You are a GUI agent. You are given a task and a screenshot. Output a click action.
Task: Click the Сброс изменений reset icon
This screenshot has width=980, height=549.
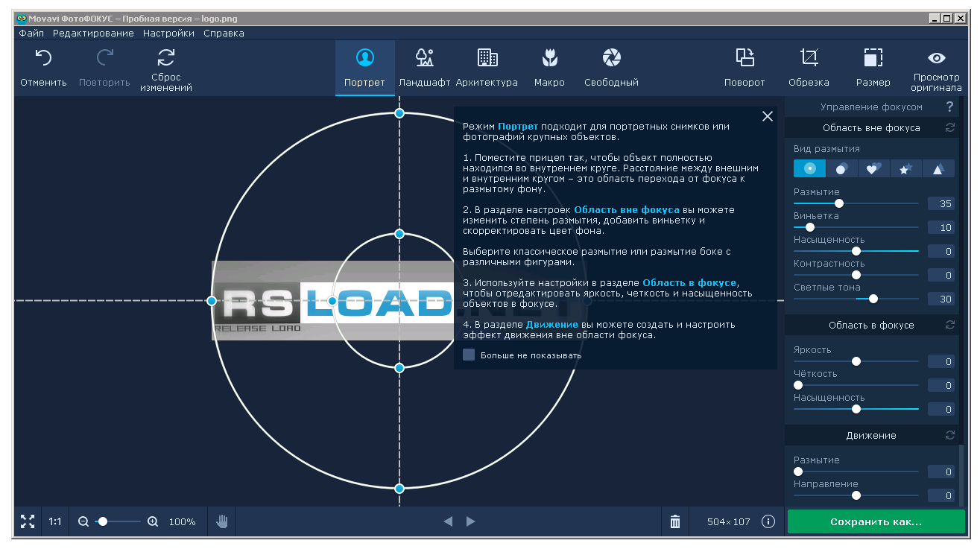coord(166,57)
